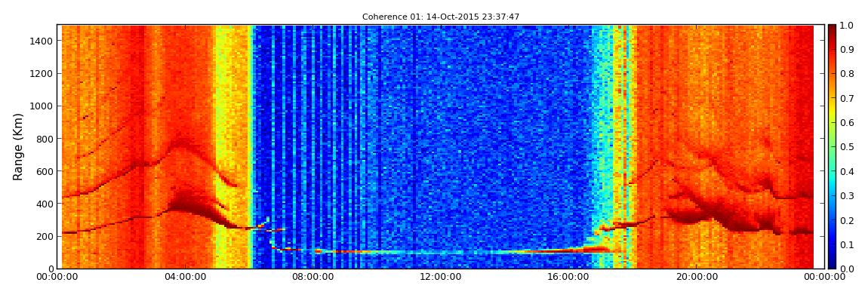868x307 pixels.
Task: Click the 600 range tick label
Action: (44, 171)
